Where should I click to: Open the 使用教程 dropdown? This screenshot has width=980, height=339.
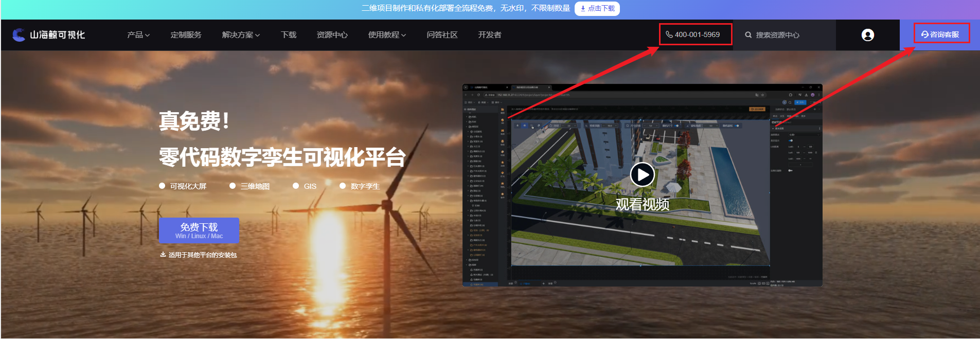(387, 35)
